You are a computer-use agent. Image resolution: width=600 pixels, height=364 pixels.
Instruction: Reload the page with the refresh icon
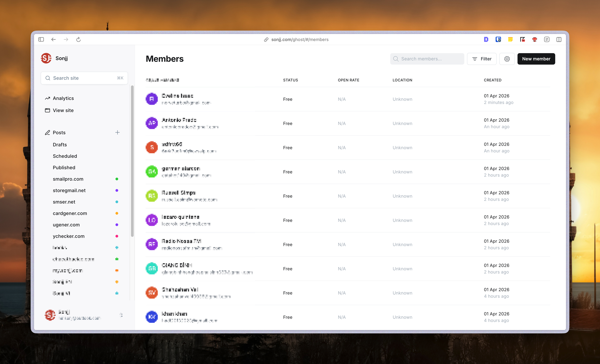point(78,39)
